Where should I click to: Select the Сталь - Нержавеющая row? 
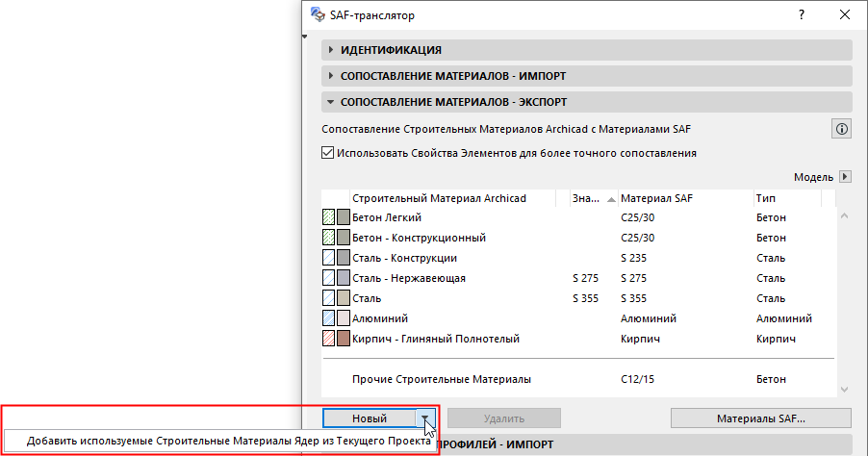coord(578,278)
